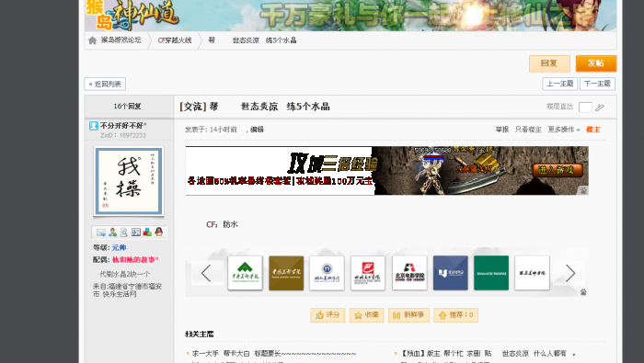
Task: Search the user's posts via the magnifier-document icon
Action: (124, 233)
